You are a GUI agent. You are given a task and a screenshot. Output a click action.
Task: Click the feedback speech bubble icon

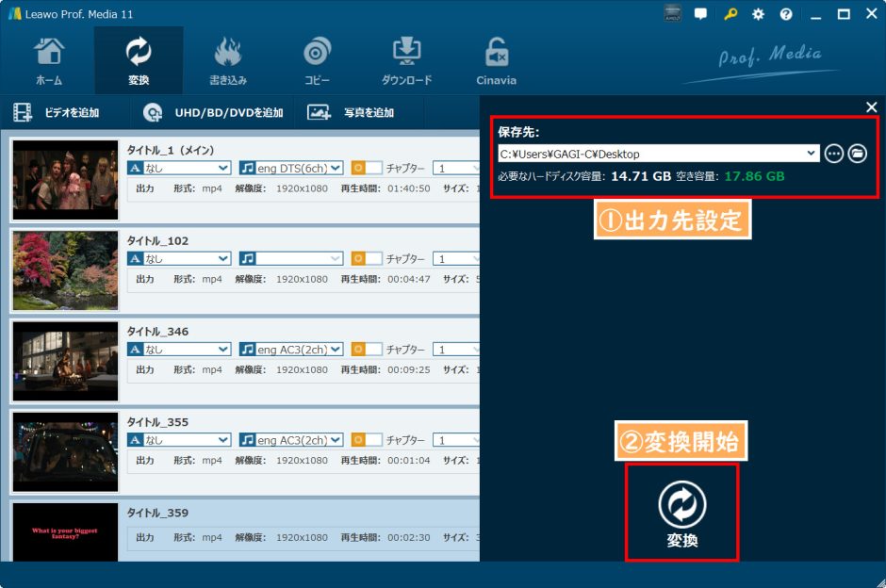click(x=698, y=13)
